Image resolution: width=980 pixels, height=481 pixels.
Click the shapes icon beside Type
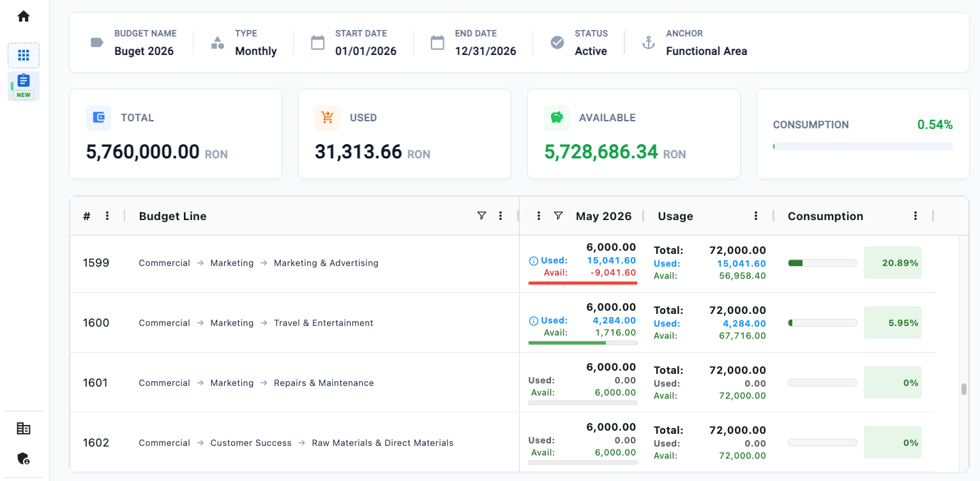point(218,43)
